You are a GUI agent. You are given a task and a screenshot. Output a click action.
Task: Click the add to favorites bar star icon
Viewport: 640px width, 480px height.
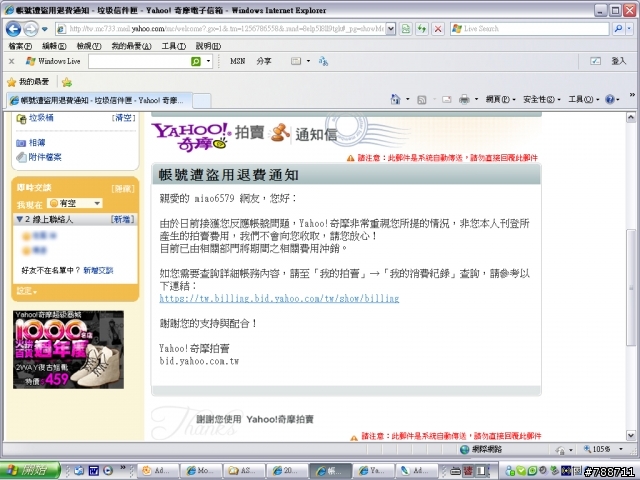click(67, 82)
